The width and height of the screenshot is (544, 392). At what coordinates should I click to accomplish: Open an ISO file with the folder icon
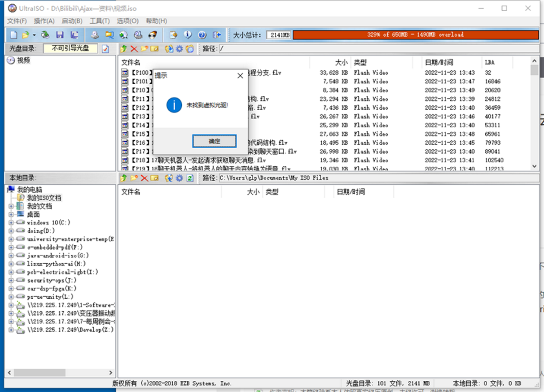coord(25,35)
